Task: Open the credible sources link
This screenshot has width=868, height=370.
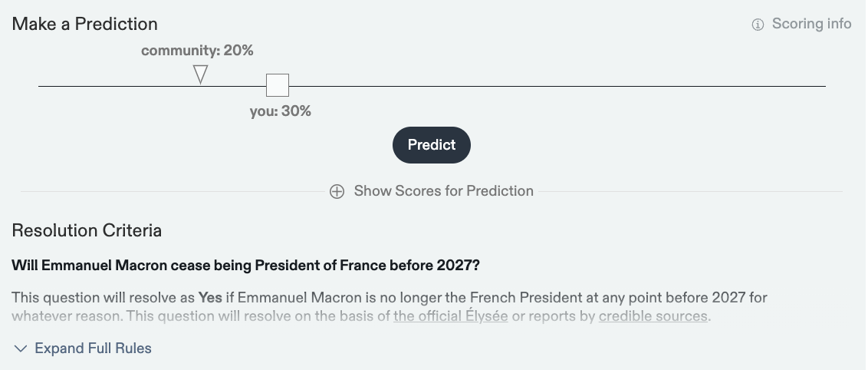Action: click(x=653, y=315)
